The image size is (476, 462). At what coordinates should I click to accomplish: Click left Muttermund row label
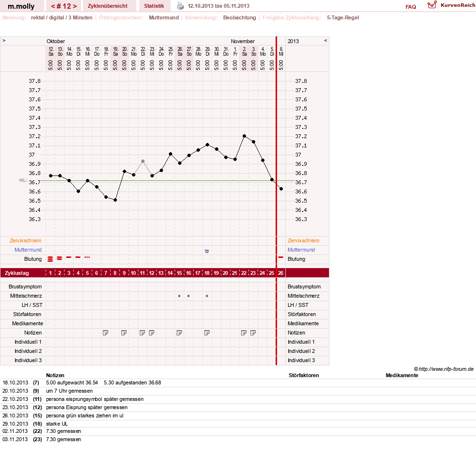click(x=28, y=250)
